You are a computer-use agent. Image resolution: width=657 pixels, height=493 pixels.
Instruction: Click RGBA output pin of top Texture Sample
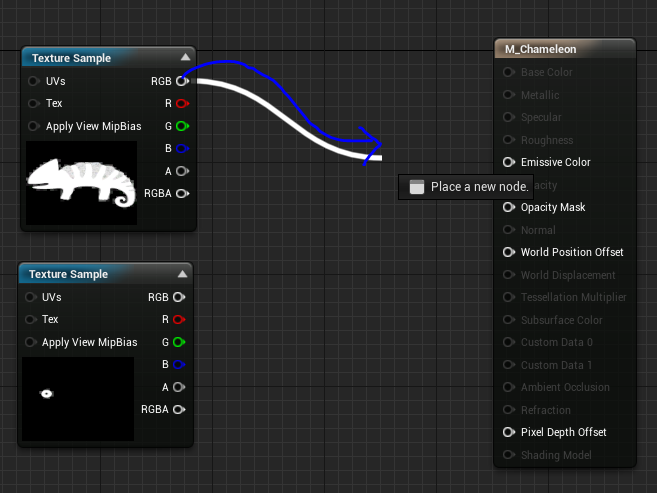coord(182,194)
